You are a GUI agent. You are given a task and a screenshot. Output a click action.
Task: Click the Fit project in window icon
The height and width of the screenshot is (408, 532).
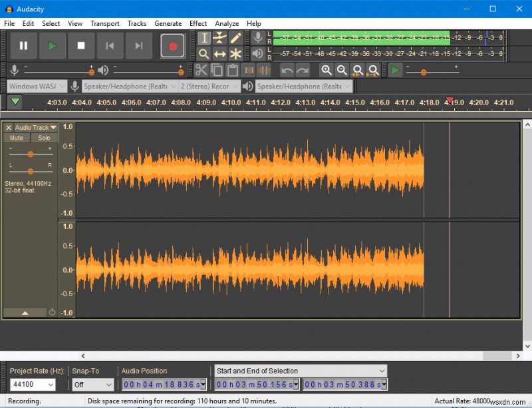click(374, 70)
